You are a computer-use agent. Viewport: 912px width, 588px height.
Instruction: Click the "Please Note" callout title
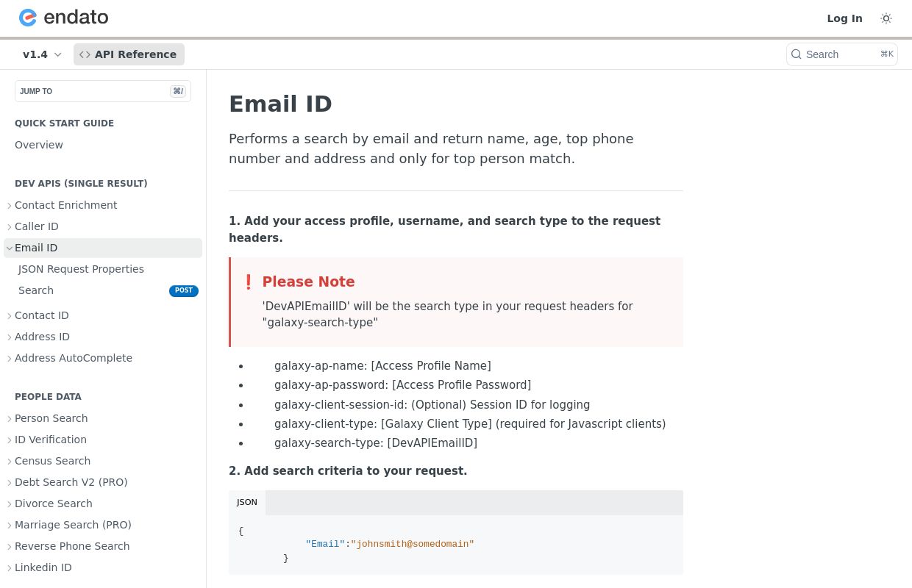pos(308,282)
